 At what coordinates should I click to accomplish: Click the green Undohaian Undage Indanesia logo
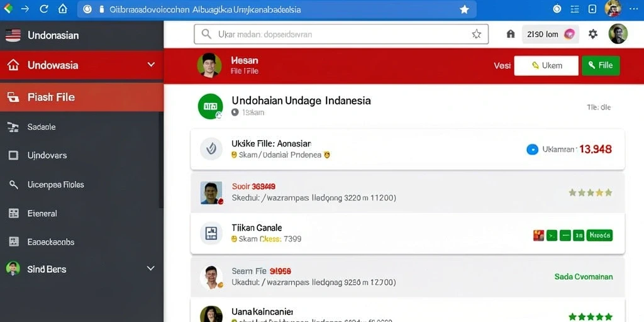click(210, 106)
